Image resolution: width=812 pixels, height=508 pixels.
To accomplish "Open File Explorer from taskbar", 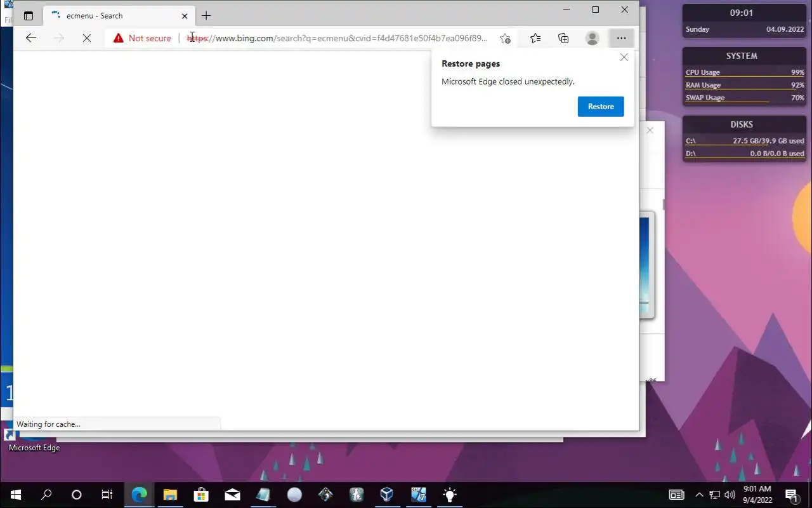I will click(x=170, y=495).
